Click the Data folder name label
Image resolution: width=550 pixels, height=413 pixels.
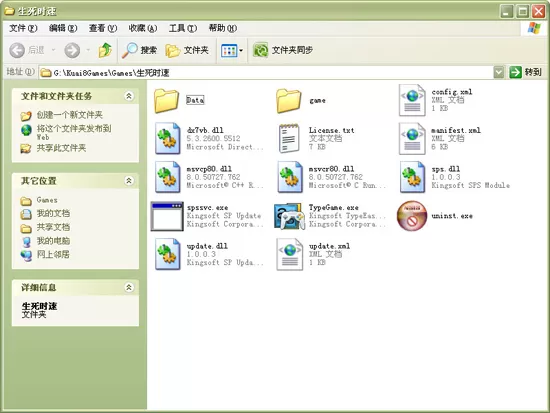[195, 100]
